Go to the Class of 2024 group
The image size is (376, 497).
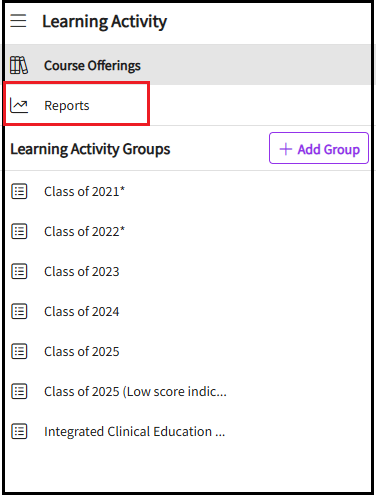[x=188, y=311]
